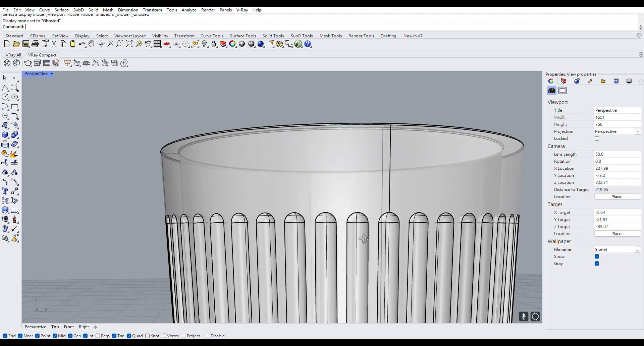Image resolution: width=644 pixels, height=346 pixels.
Task: Click the Zoom Extents icon
Action: click(129, 44)
